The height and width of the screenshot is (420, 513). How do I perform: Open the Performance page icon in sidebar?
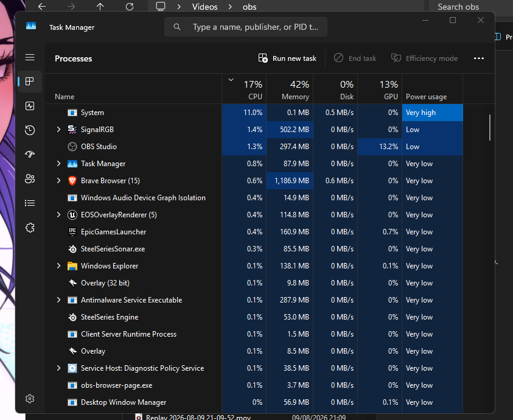(x=30, y=106)
